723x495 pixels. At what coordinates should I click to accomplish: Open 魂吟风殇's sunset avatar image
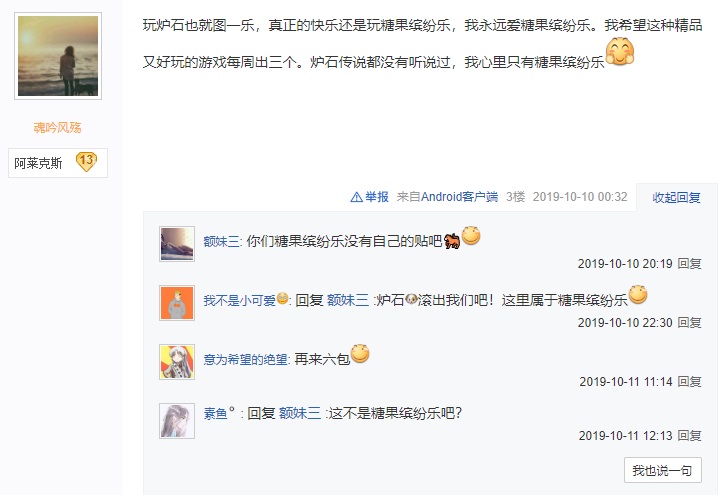(x=58, y=56)
